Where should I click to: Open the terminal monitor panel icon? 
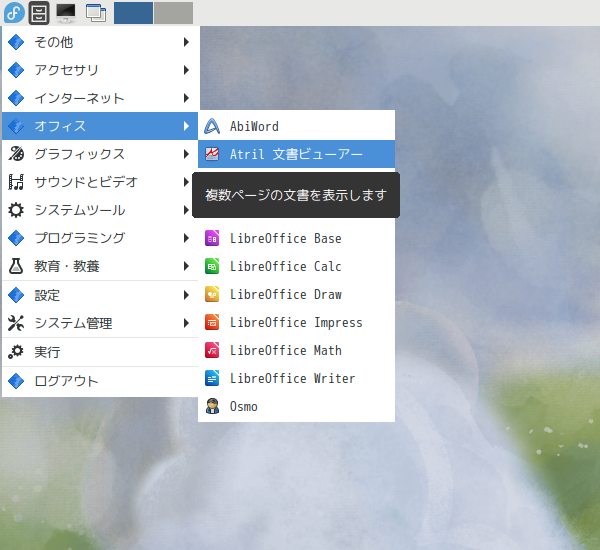tap(66, 13)
